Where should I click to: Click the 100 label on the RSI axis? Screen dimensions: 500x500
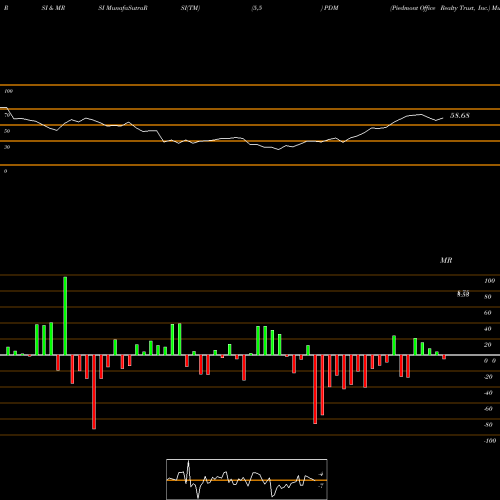(9, 91)
